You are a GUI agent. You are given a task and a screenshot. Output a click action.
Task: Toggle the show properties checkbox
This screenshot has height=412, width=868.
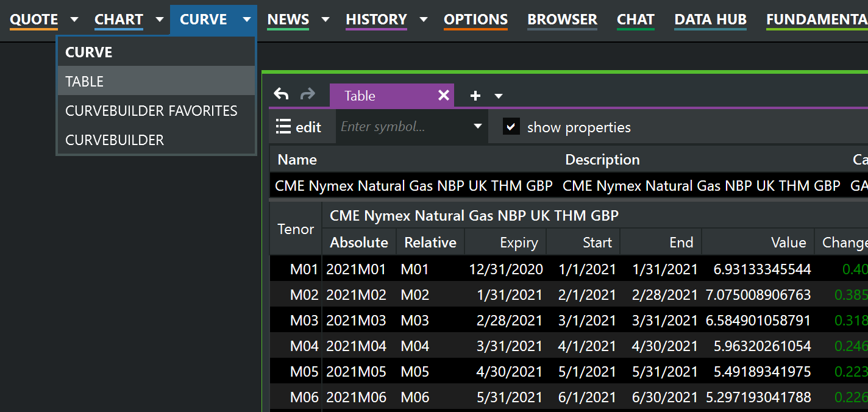(511, 127)
